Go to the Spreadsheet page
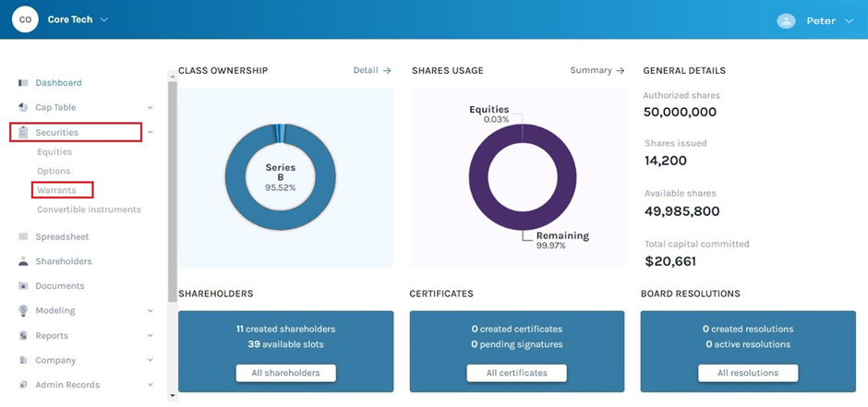The width and height of the screenshot is (868, 407). pos(62,236)
